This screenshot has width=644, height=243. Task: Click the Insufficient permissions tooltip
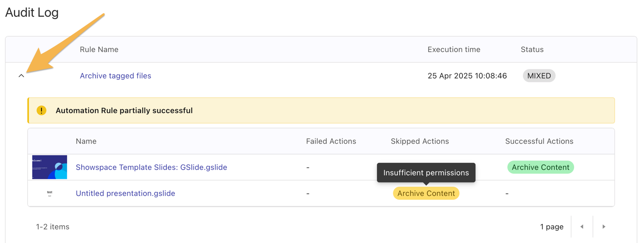pos(426,173)
